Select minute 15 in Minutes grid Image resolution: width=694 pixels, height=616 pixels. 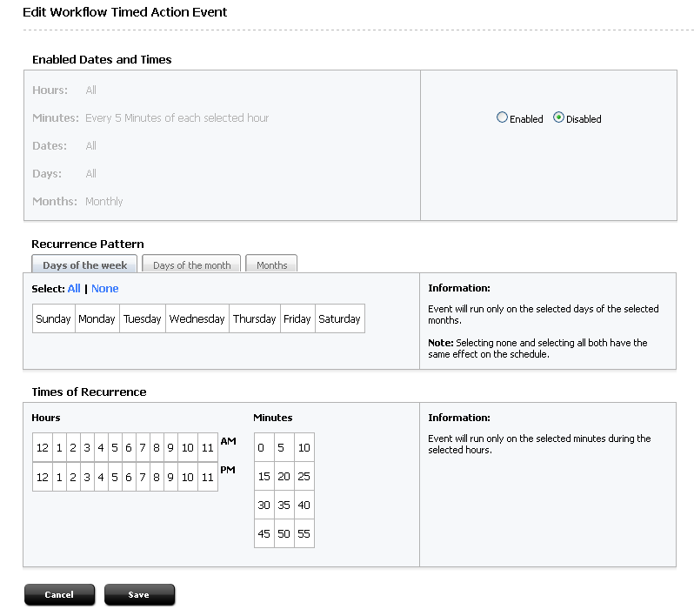(x=264, y=476)
